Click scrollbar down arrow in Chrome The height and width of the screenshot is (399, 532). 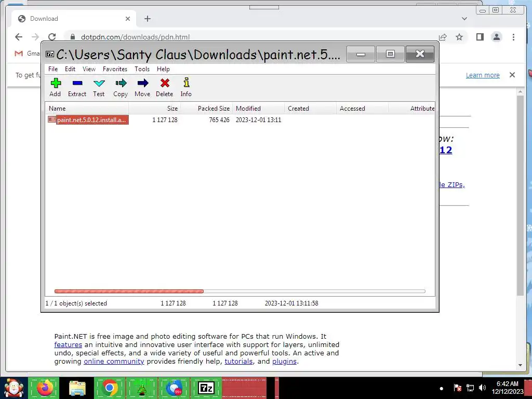pyautogui.click(x=521, y=365)
